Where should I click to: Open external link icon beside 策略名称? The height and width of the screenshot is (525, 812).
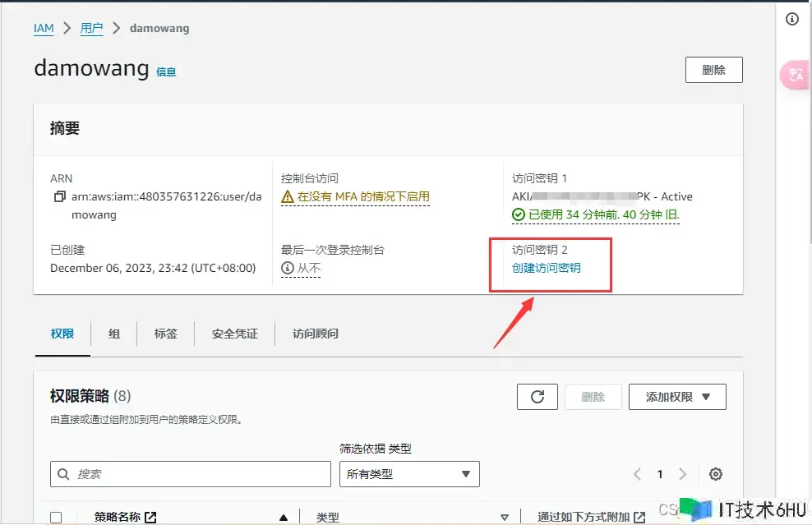click(150, 517)
